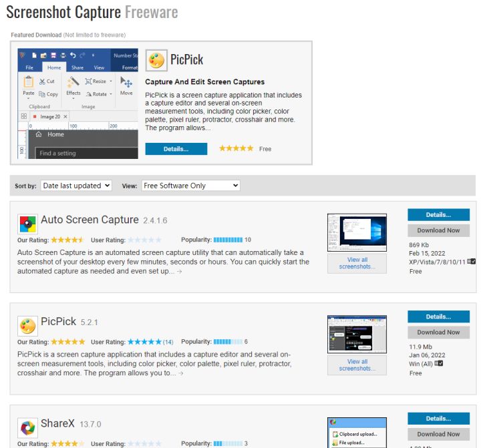Click arrow after PicPick listing description
This screenshot has width=481, height=448.
[181, 373]
